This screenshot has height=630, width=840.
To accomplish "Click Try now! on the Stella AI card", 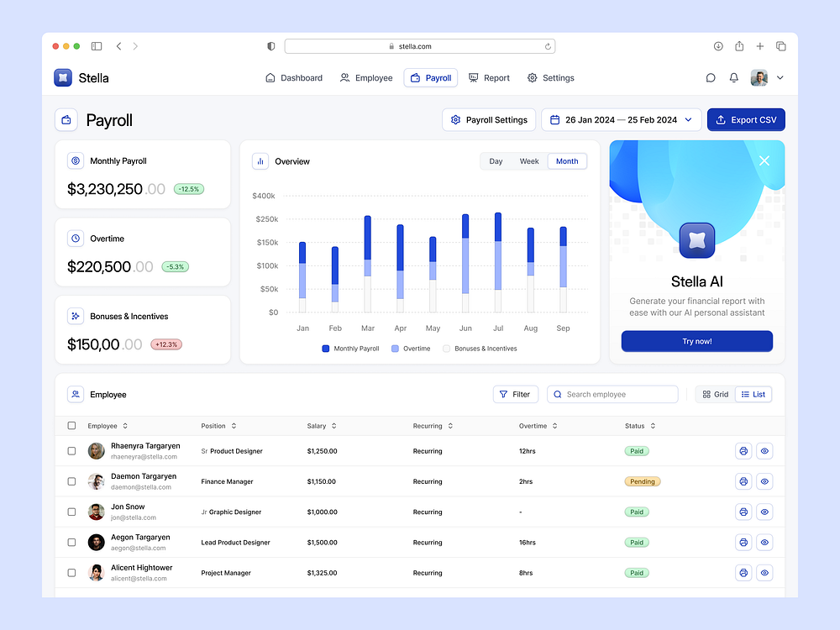I will pos(696,341).
